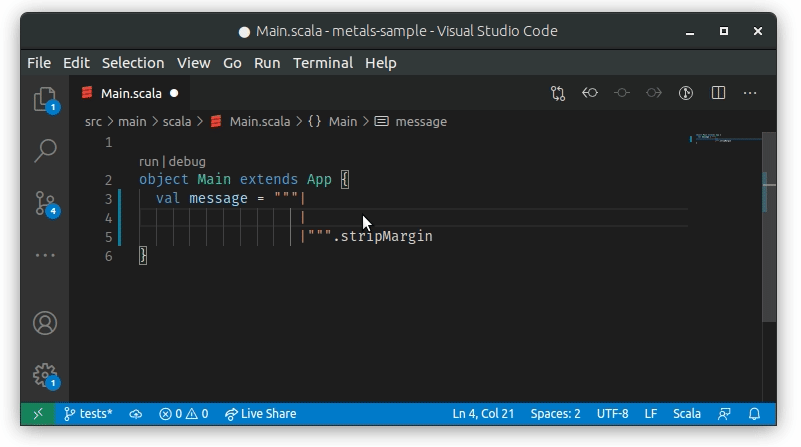Click the open timeline icon in toolbar
801x447 pixels.
pyautogui.click(x=686, y=93)
